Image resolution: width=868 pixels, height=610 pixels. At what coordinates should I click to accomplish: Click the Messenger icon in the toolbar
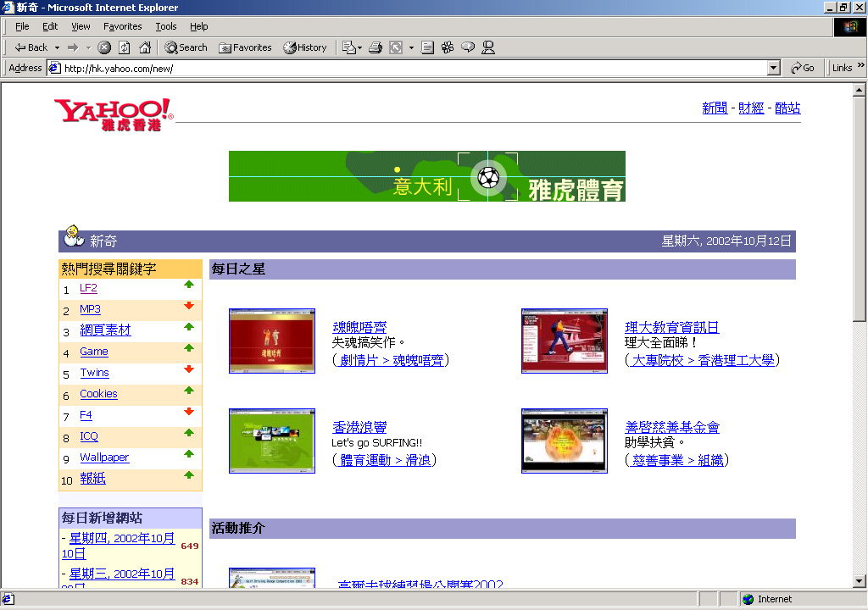pos(488,47)
